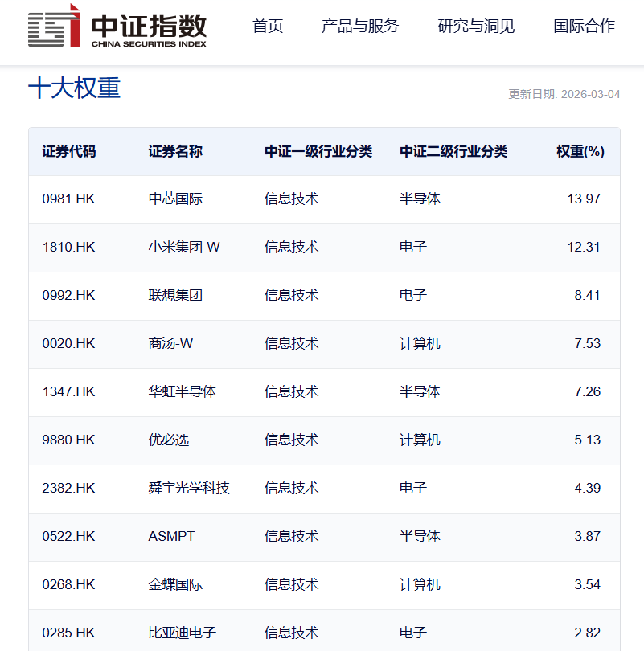Select code 2382.HK cell
Viewport: 644px width, 651px height.
pos(68,488)
